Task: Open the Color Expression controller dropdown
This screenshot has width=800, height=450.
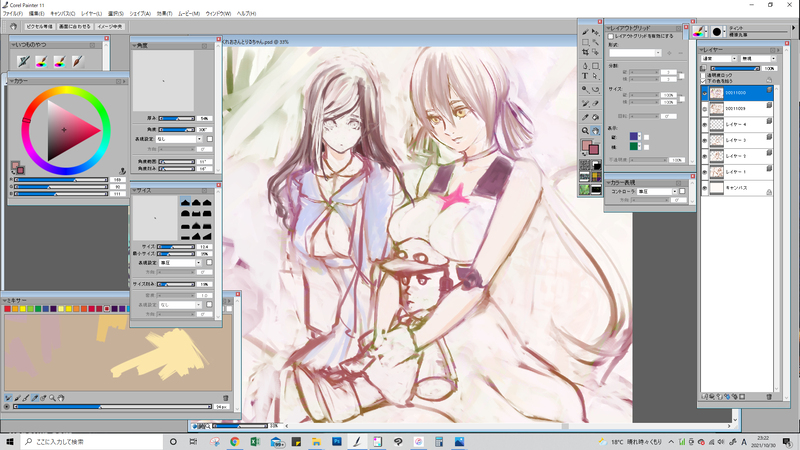Action: click(x=657, y=191)
